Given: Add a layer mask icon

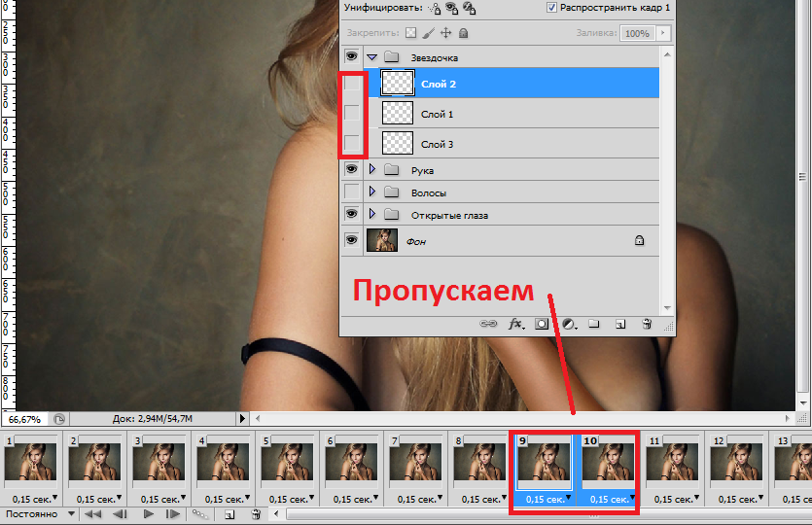Looking at the screenshot, I should [x=541, y=324].
